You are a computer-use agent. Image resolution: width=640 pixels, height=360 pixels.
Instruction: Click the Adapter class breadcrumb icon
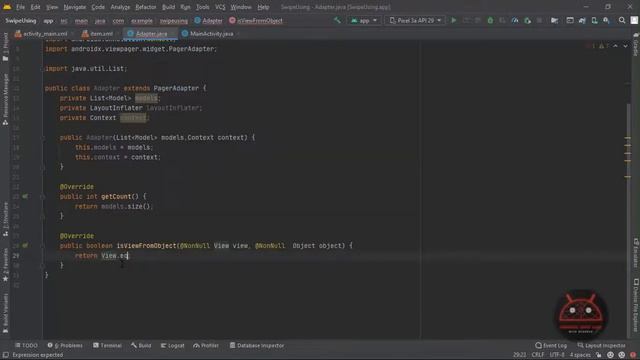tap(198, 20)
